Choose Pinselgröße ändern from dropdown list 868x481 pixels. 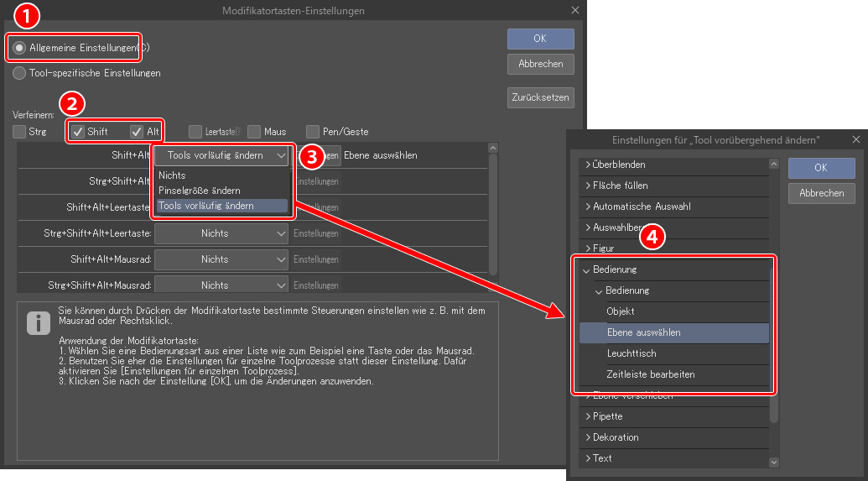pyautogui.click(x=200, y=191)
